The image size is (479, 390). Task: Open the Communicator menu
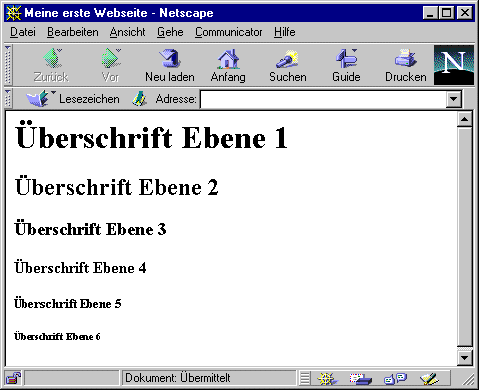click(228, 32)
